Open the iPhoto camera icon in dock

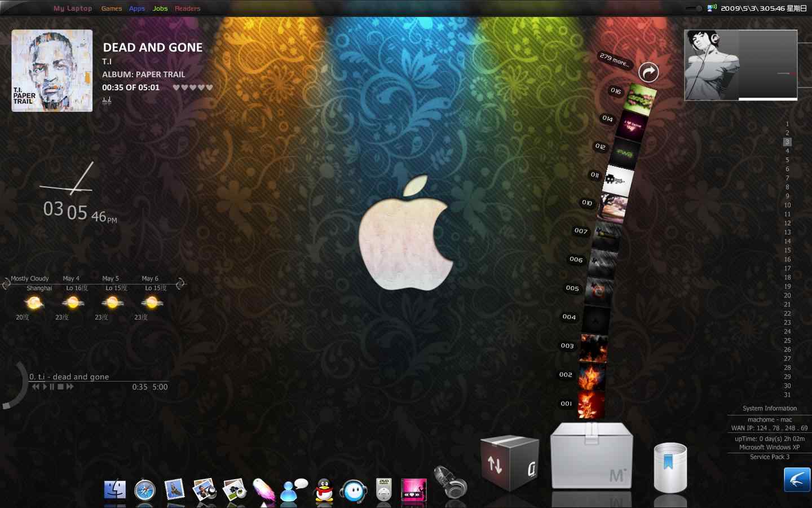point(235,489)
